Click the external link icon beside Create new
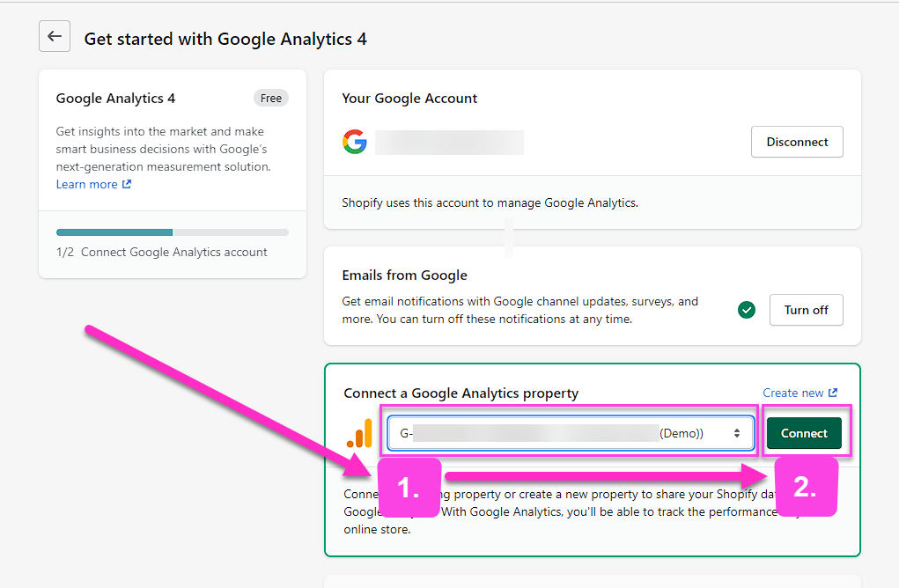This screenshot has height=588, width=899. [x=833, y=393]
